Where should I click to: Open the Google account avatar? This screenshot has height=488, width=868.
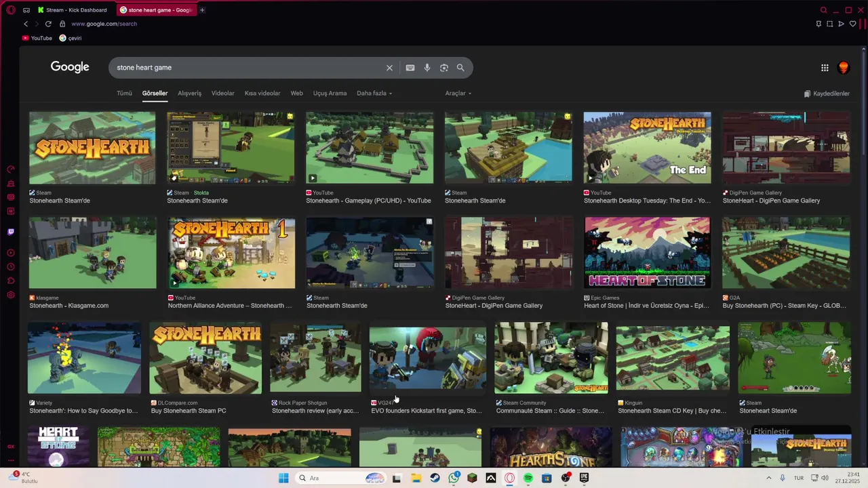point(844,67)
